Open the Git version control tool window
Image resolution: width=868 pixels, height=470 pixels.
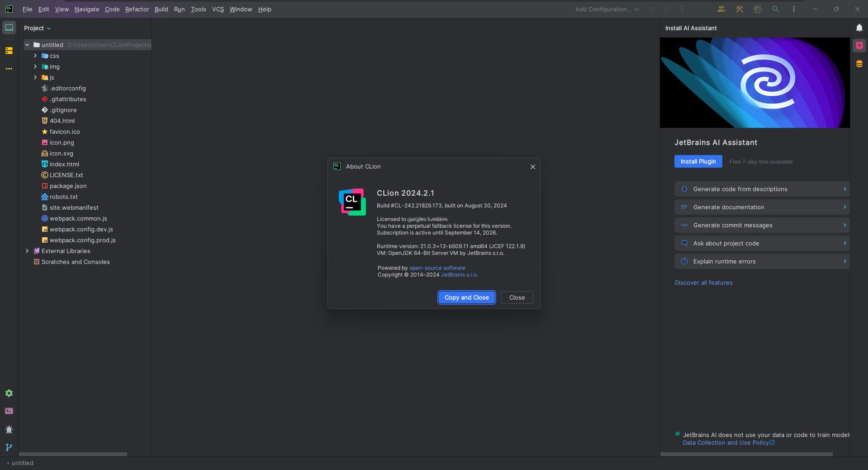[9, 447]
